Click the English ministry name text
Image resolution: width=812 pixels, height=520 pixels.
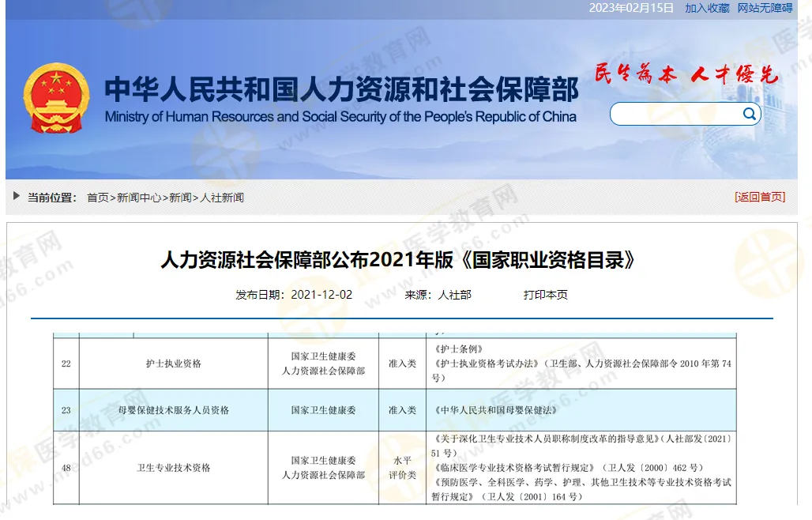click(340, 117)
